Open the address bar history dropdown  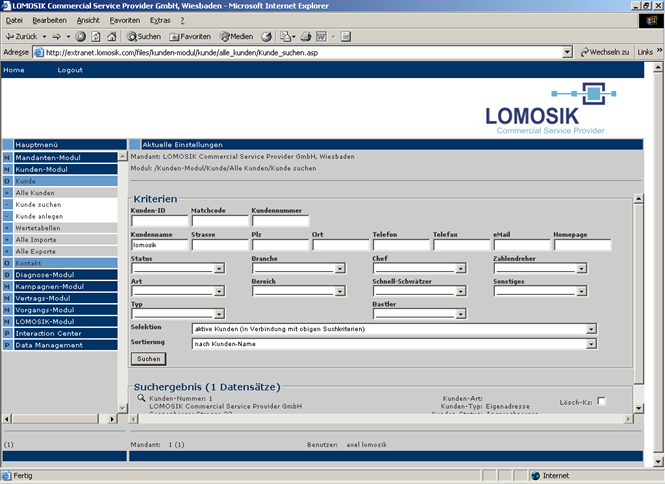click(567, 53)
